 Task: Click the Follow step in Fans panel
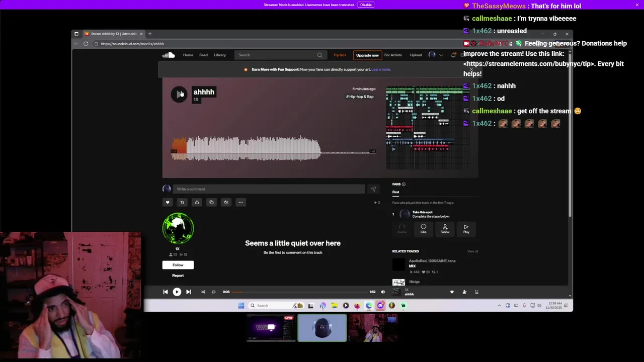[445, 229]
